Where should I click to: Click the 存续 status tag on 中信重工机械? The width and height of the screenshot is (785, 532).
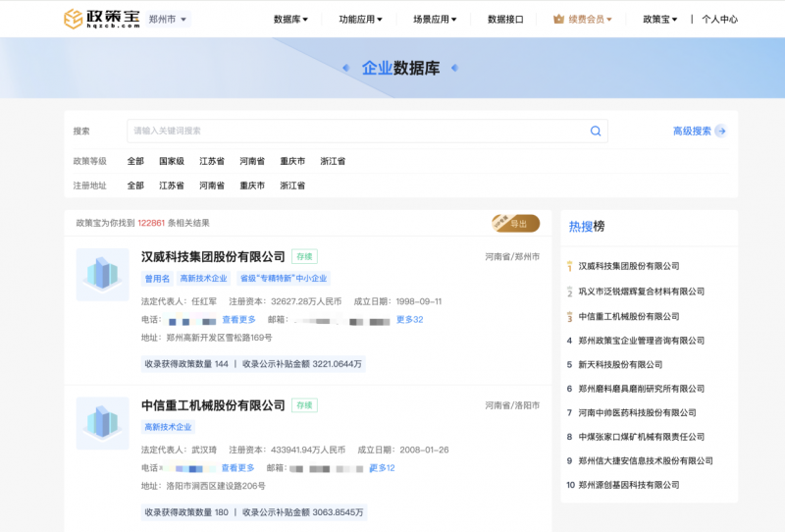point(304,405)
